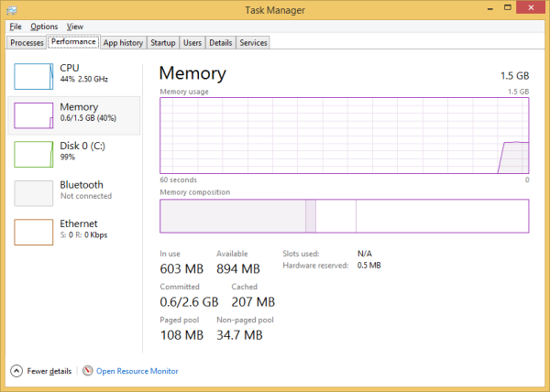
Task: Click the Fewer details arrow icon
Action: [16, 371]
